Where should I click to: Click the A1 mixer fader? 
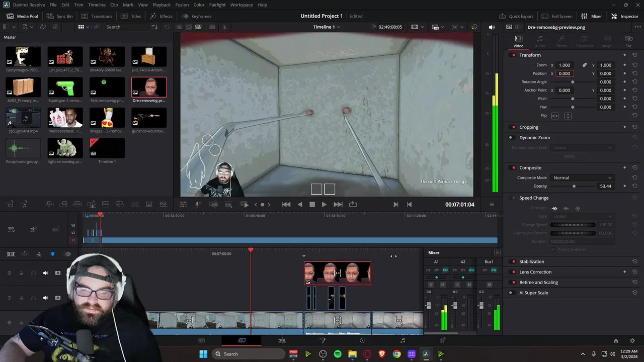click(429, 305)
